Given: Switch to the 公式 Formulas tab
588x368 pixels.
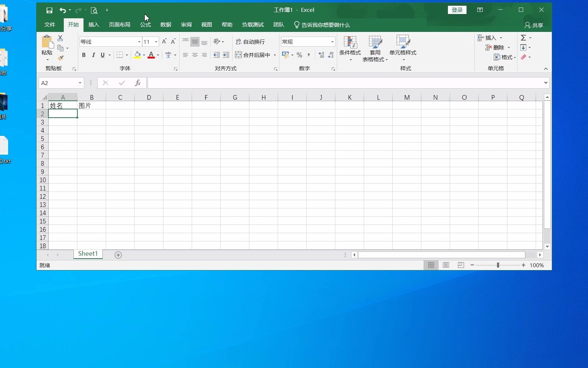Looking at the screenshot, I should (145, 25).
